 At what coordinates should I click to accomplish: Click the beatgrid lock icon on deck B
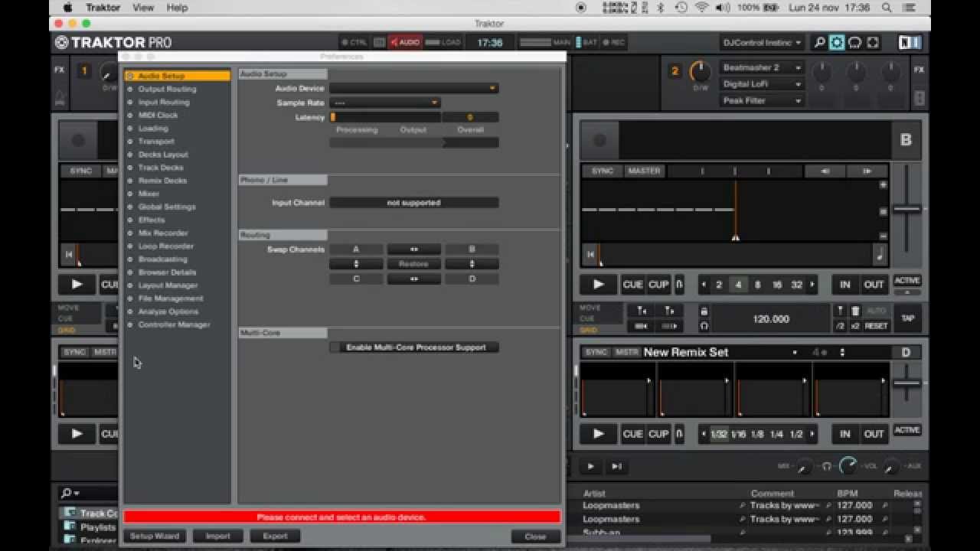pos(704,311)
